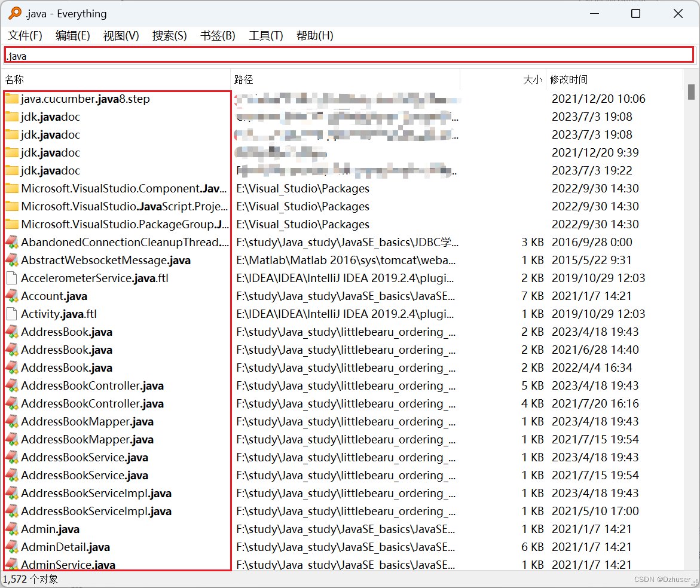Select Activity.java.ftl file name
Image resolution: width=700 pixels, height=588 pixels.
click(59, 314)
